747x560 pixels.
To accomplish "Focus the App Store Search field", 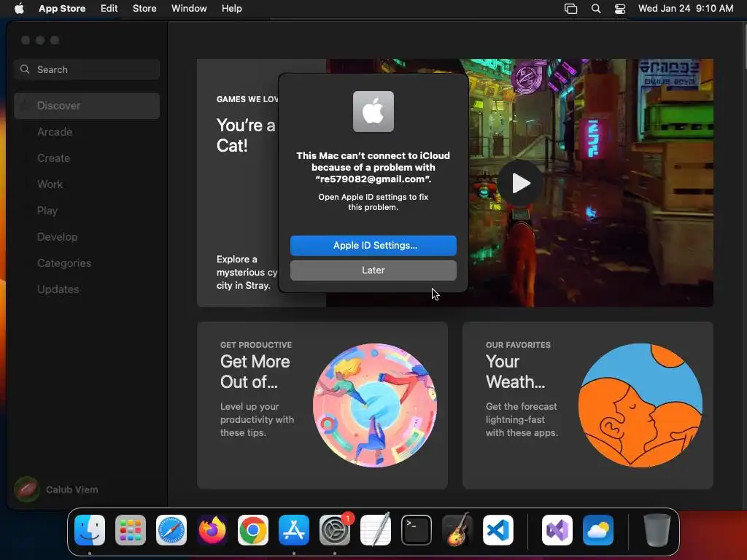I will click(x=87, y=69).
